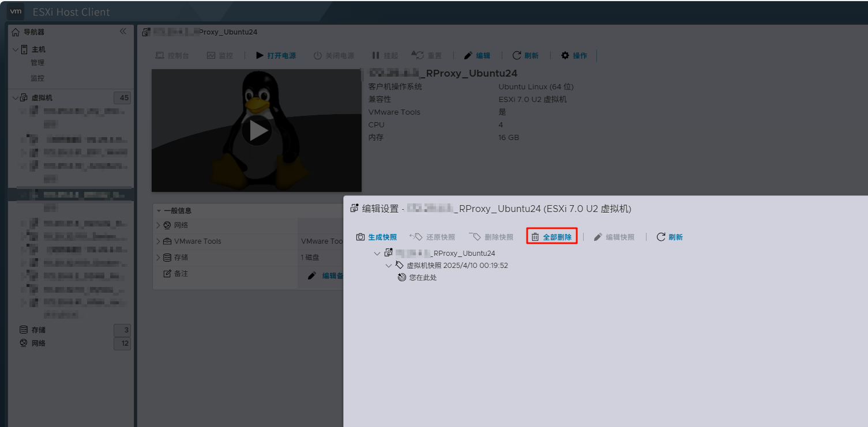Click the 编辑备注 pencil link
The image size is (868, 427).
pos(326,276)
